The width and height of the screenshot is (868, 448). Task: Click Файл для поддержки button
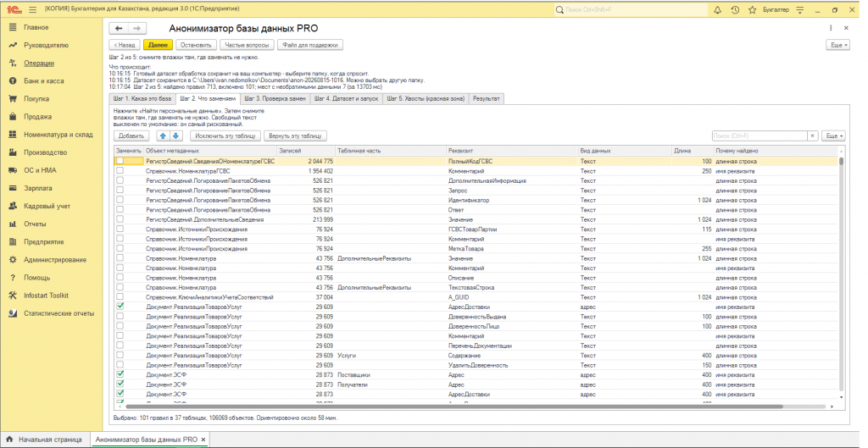pyautogui.click(x=310, y=45)
